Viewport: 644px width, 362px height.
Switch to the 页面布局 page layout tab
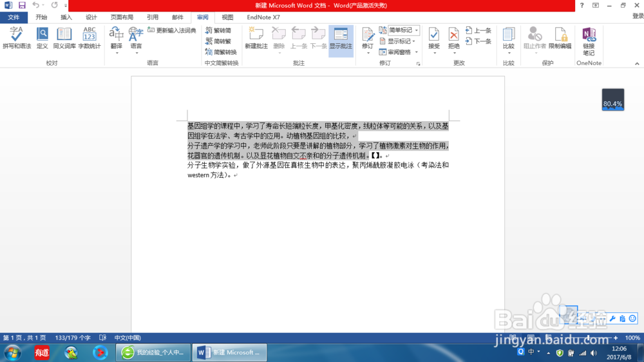click(x=122, y=17)
